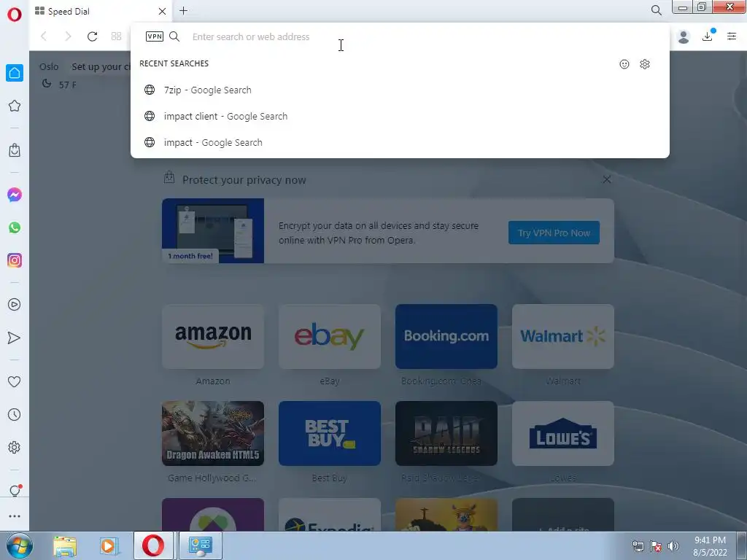Click the tab search magnifier in the title bar
This screenshot has height=560, width=747.
(x=656, y=10)
